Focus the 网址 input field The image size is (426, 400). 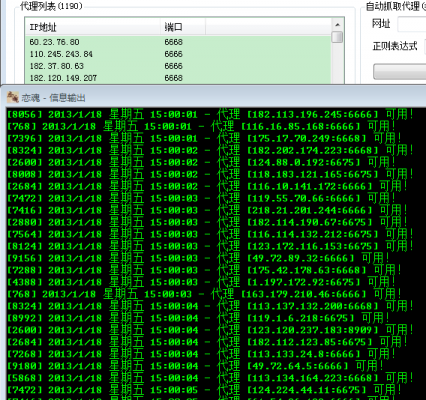click(412, 24)
